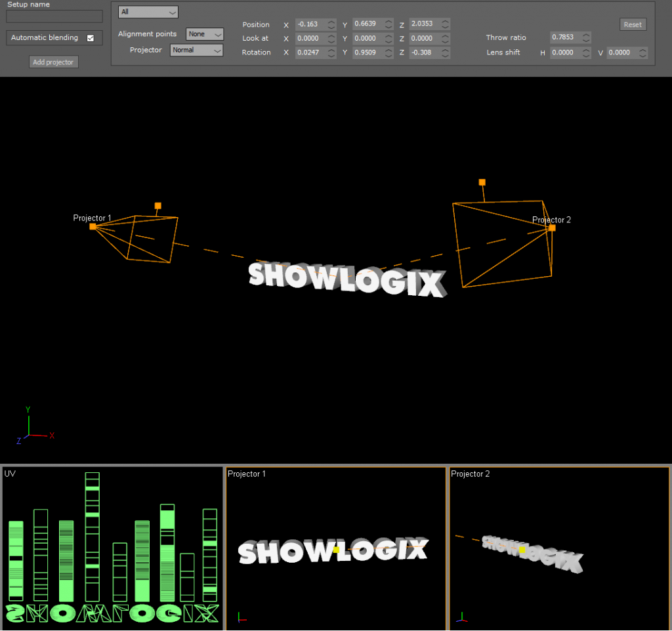This screenshot has width=672, height=631.
Task: Click the Look at label
Action: click(255, 38)
